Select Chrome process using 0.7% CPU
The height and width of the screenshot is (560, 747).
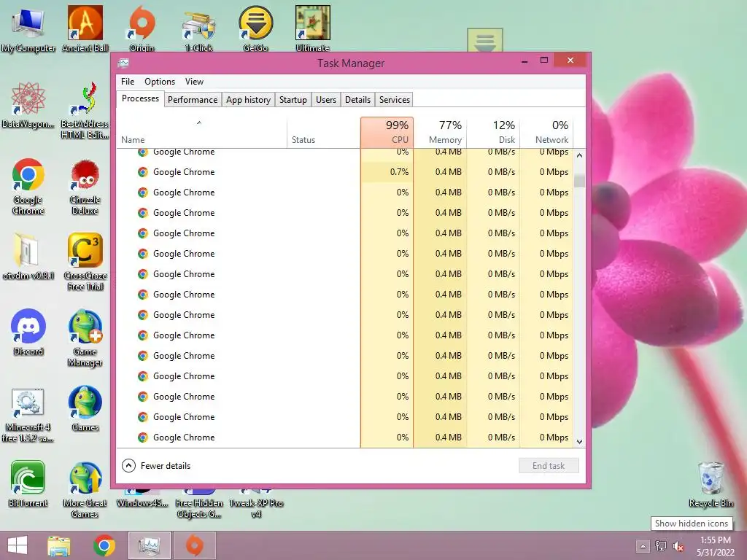pyautogui.click(x=345, y=172)
